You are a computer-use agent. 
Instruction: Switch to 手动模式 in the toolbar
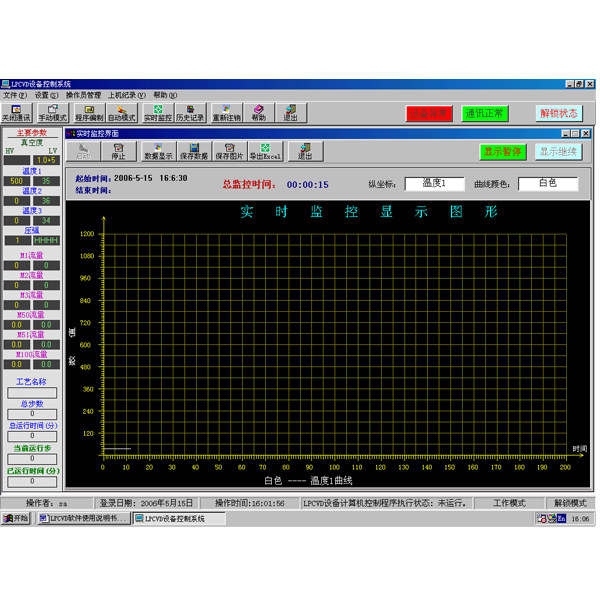tap(53, 113)
